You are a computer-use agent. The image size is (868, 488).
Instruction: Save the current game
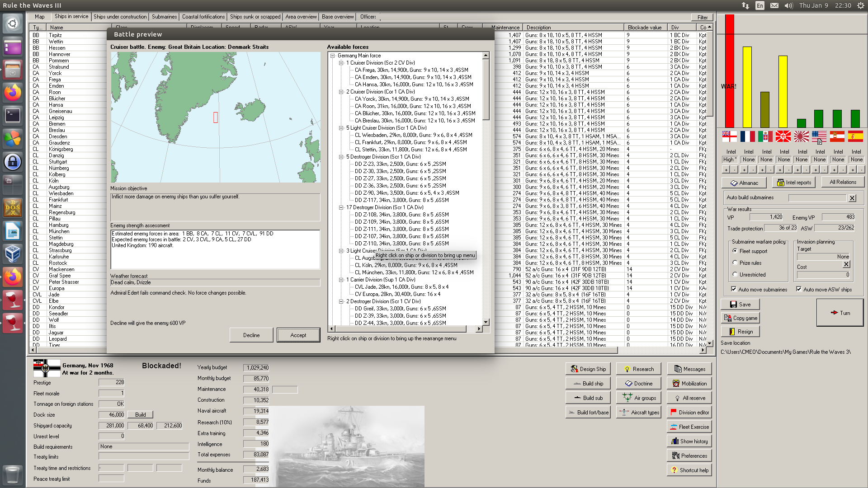point(740,305)
